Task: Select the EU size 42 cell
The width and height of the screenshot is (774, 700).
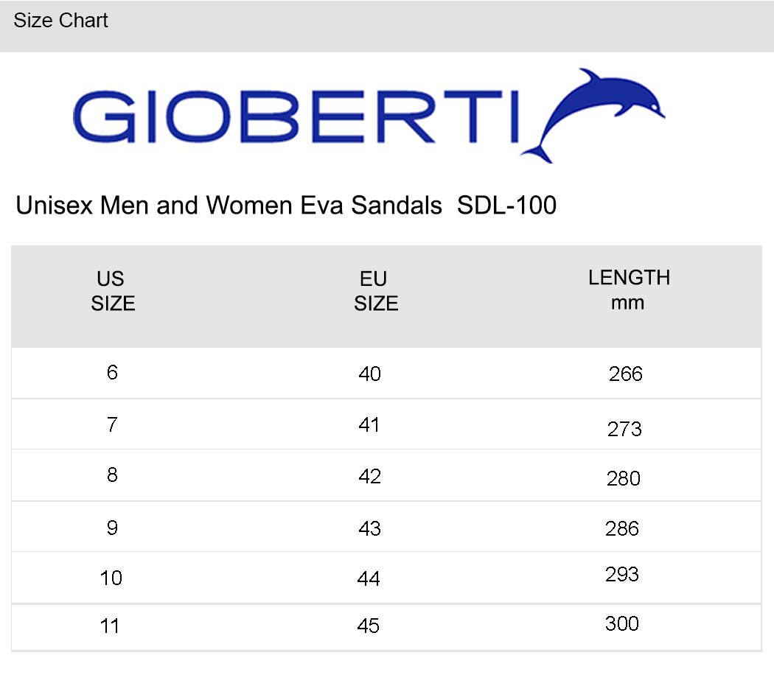Action: coord(370,477)
